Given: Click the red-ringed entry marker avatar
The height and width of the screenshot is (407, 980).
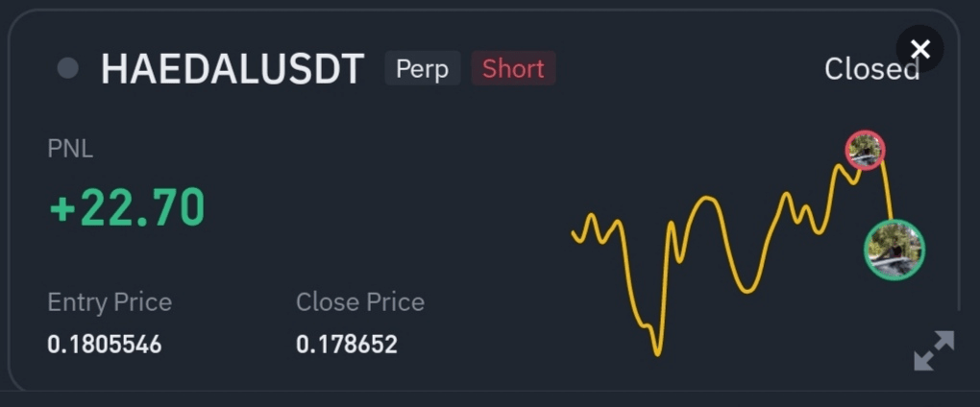Looking at the screenshot, I should 865,149.
